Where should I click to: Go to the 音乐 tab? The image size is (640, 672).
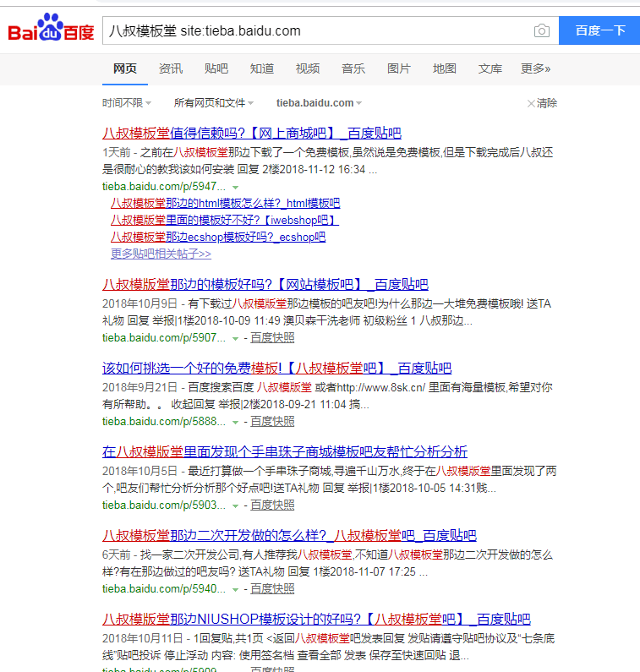click(x=353, y=68)
